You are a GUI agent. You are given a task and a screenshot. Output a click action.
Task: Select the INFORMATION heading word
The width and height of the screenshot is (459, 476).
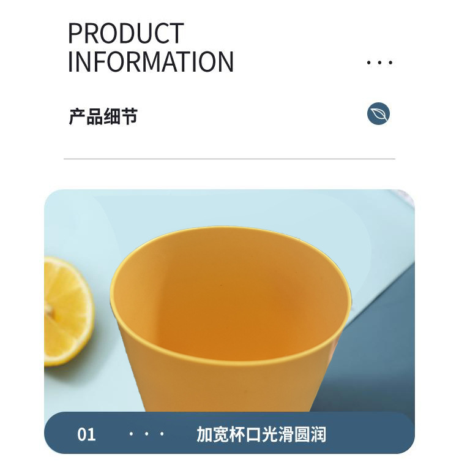tap(151, 62)
